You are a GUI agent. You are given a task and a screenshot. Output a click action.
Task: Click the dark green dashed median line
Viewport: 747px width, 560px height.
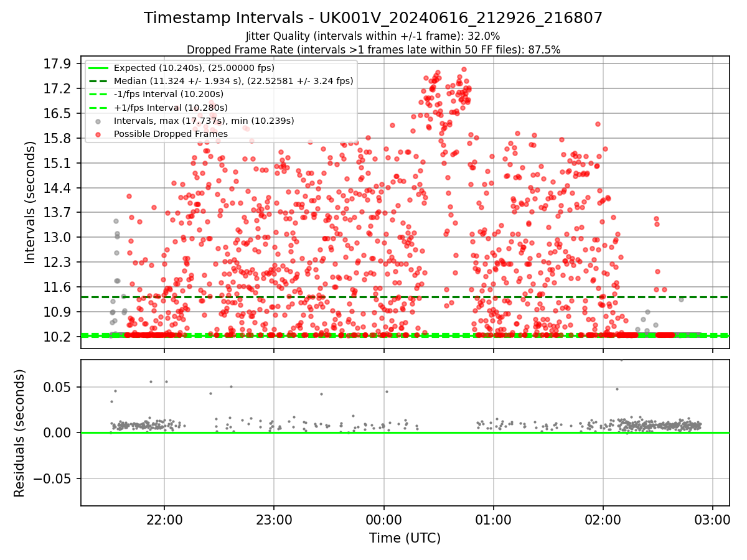(x=405, y=297)
